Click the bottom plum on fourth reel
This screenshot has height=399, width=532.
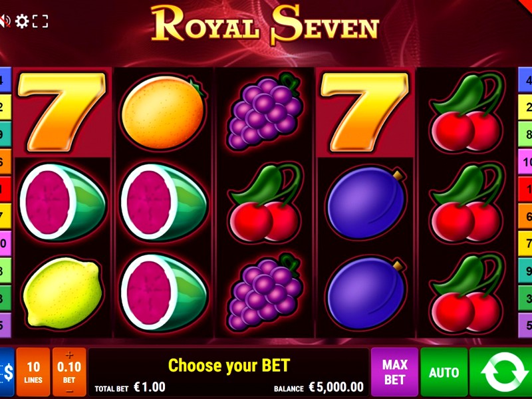coord(366,293)
